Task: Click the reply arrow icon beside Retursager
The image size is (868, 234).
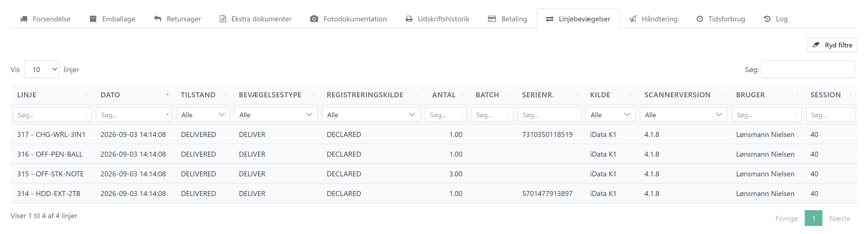Action: click(158, 19)
